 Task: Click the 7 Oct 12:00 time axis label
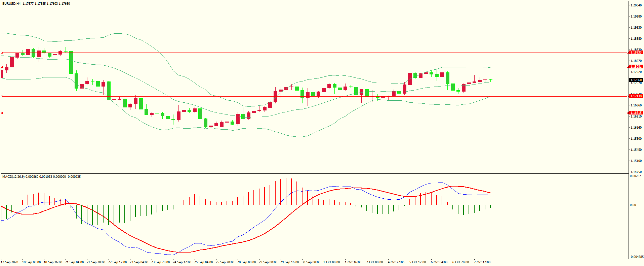pyautogui.click(x=482, y=262)
